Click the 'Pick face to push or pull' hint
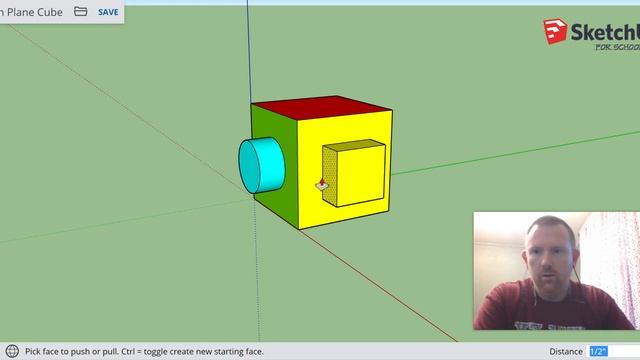 click(x=144, y=351)
